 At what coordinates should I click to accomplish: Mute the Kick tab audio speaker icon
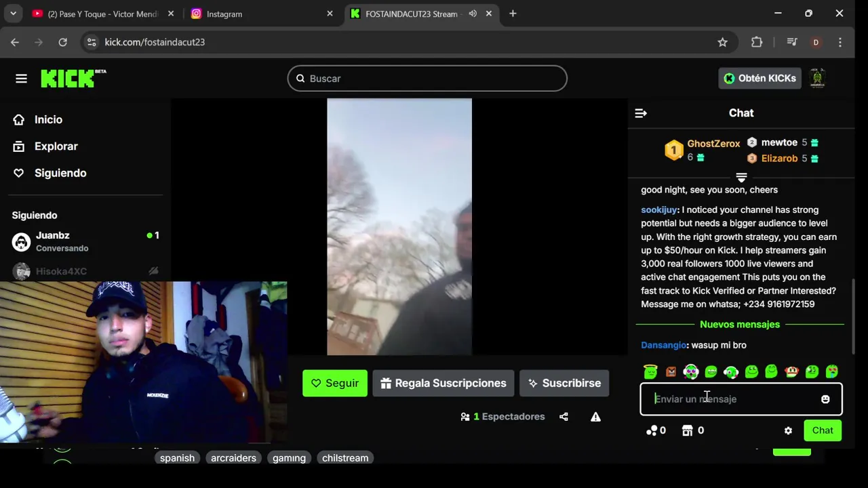[x=473, y=14]
